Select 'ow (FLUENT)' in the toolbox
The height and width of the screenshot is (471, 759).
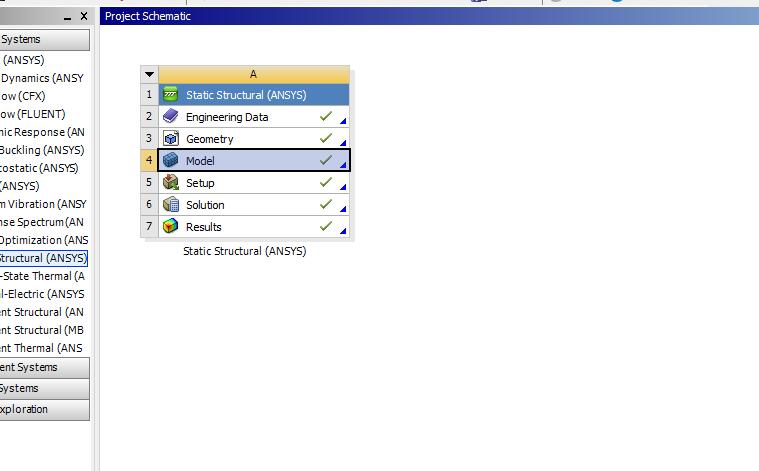tap(32, 114)
